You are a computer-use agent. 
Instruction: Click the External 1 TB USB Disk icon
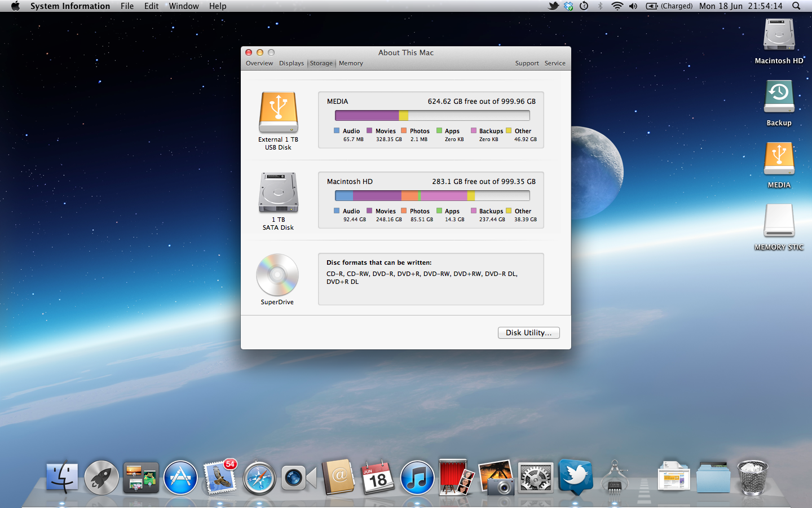[x=279, y=112]
